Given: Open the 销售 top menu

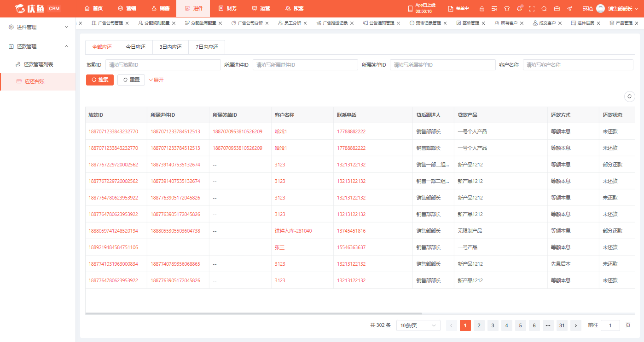Looking at the screenshot, I should click(x=160, y=8).
